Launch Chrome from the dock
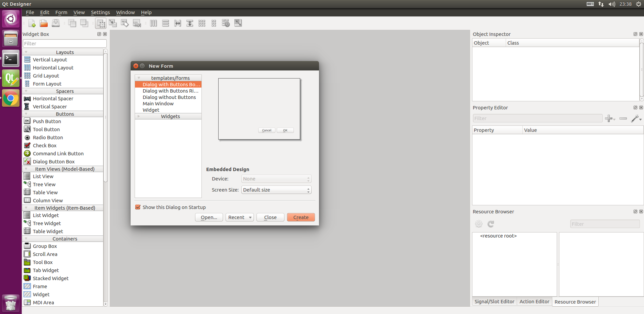Image resolution: width=644 pixels, height=314 pixels. [11, 98]
